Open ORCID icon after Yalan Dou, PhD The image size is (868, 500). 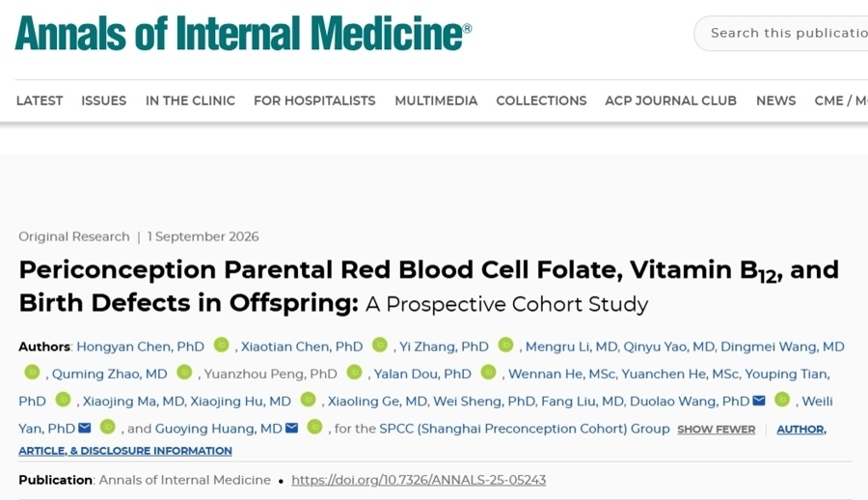click(x=488, y=372)
